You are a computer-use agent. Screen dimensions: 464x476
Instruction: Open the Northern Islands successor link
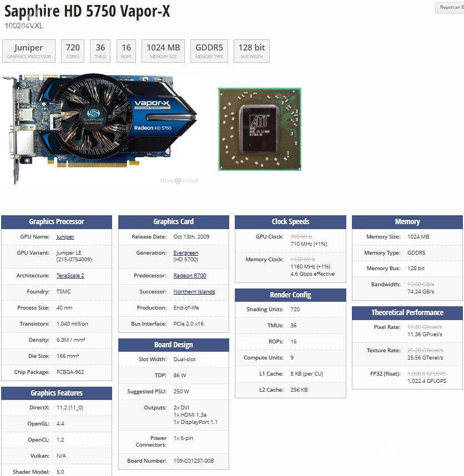point(194,291)
